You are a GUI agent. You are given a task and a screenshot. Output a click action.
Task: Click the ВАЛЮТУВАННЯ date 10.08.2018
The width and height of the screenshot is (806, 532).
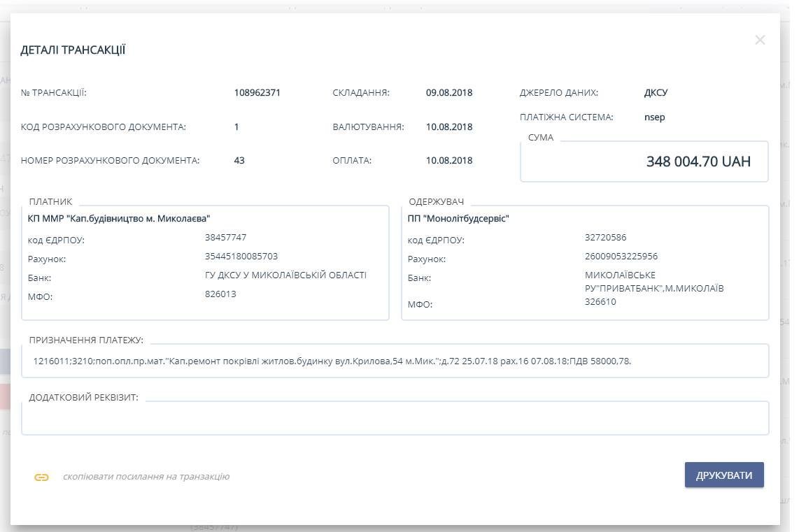(x=448, y=127)
